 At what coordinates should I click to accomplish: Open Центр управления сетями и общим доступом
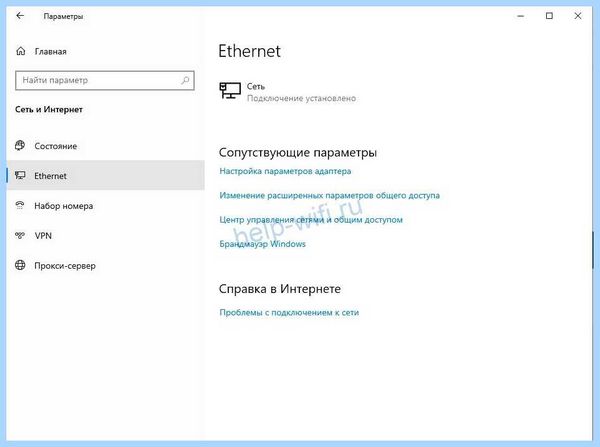point(311,220)
